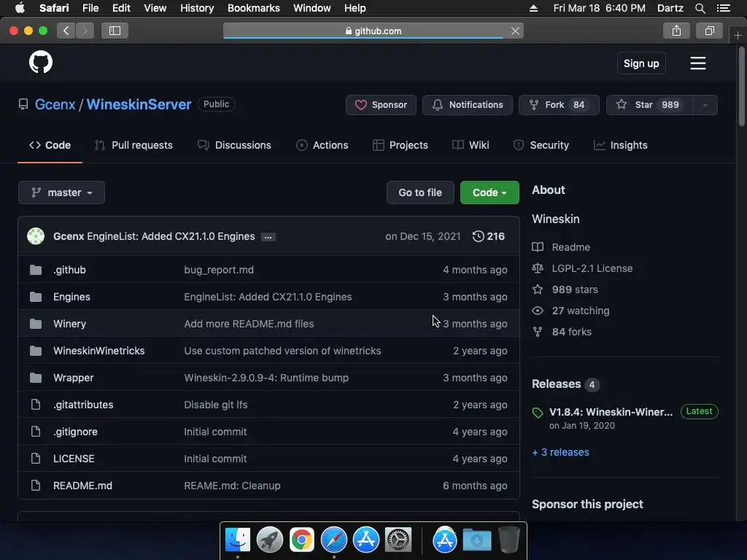This screenshot has width=747, height=560.
Task: Switch to the Code tab
Action: [50, 145]
